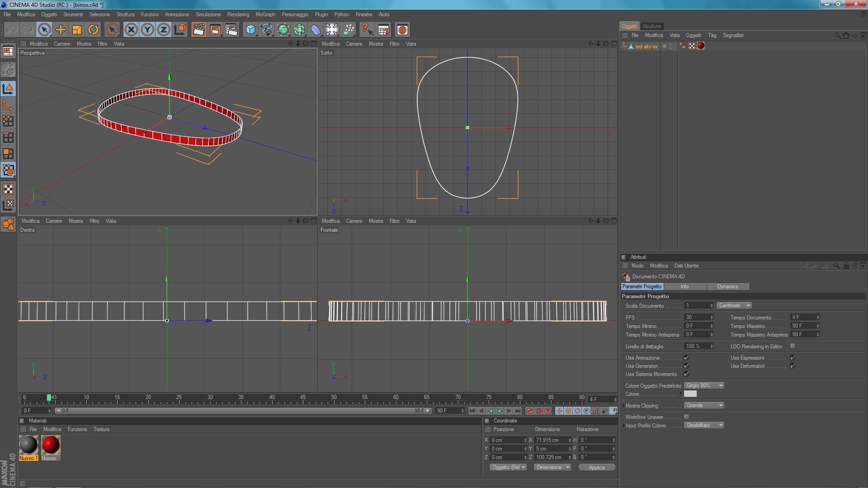Toggle Usa Animazione checkbox

(x=686, y=358)
